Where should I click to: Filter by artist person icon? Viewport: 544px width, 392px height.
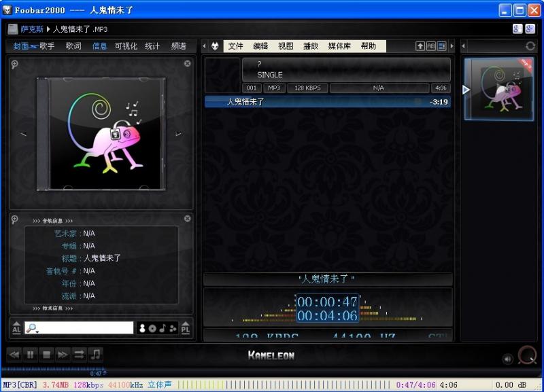point(142,328)
